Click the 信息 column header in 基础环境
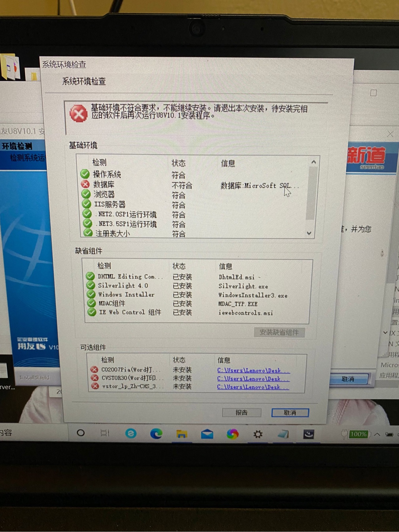This screenshot has height=532, width=399. coord(228,163)
